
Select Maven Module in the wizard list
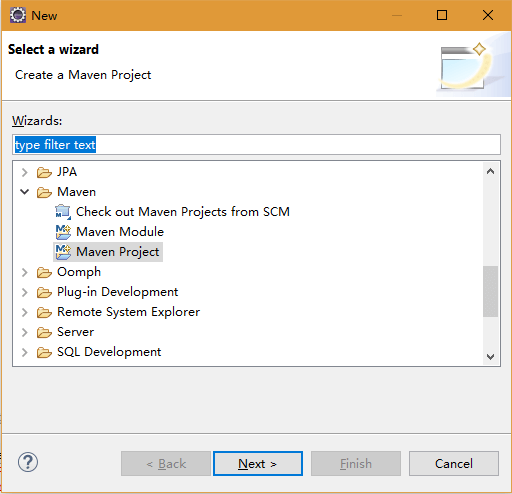tap(120, 232)
